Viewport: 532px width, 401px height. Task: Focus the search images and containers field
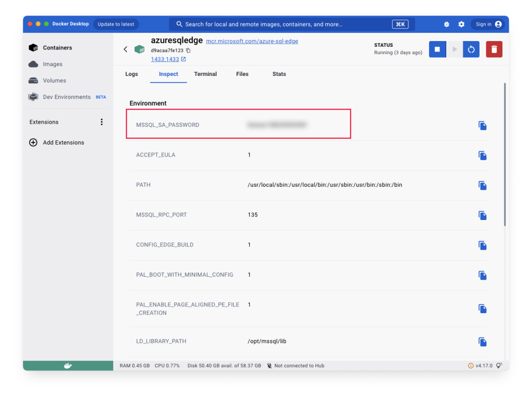292,24
